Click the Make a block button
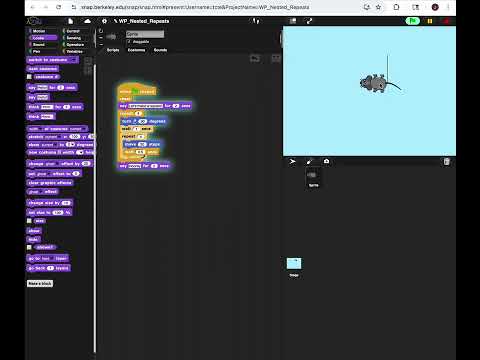The width and height of the screenshot is (480, 360). (40, 284)
